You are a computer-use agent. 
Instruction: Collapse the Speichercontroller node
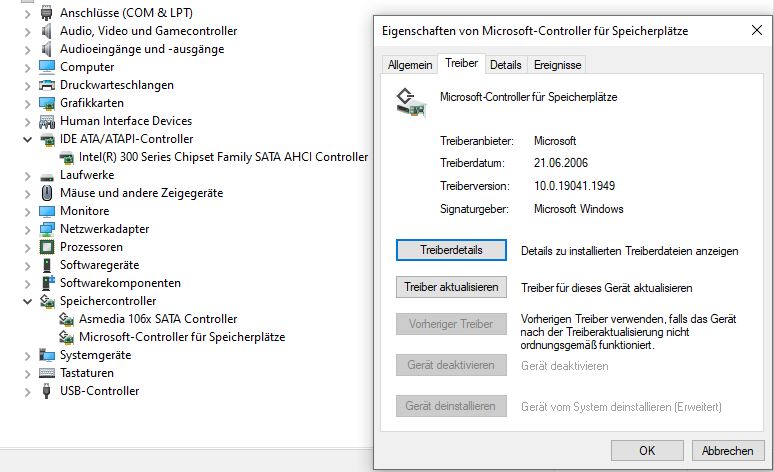click(27, 301)
